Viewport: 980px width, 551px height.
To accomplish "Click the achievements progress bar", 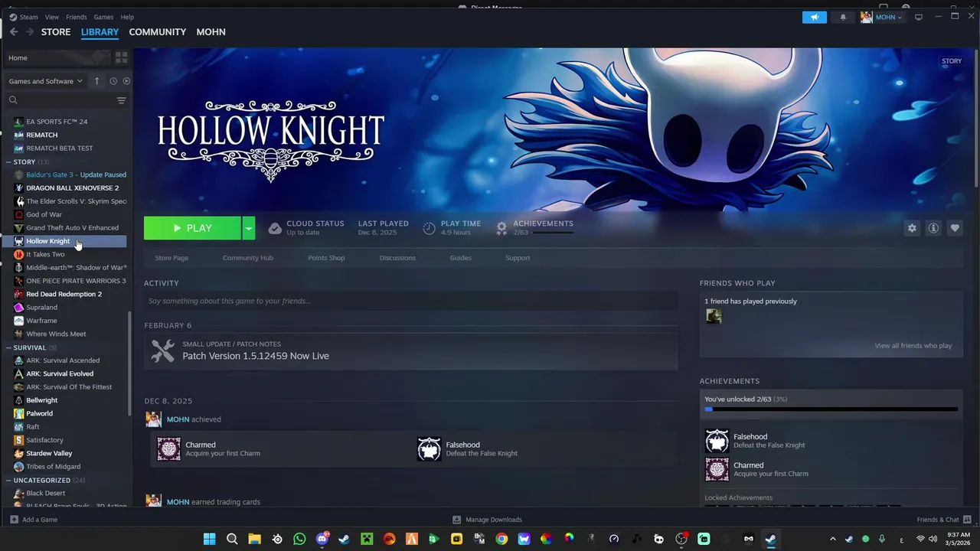I will click(x=831, y=409).
